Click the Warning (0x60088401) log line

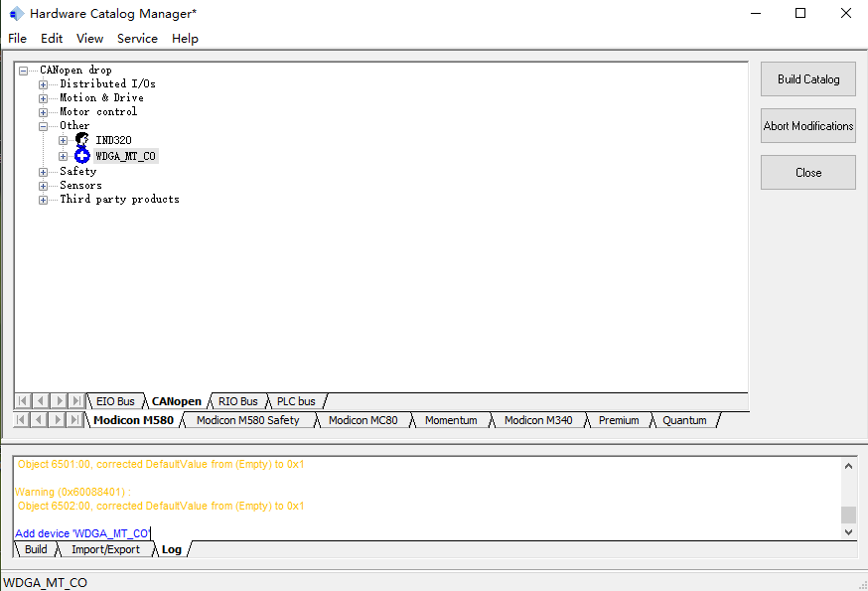(x=72, y=492)
